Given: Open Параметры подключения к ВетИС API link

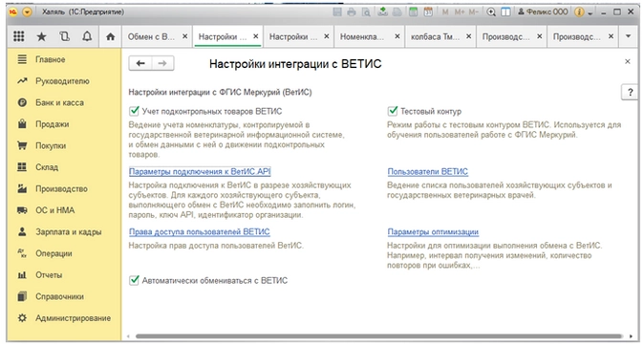Looking at the screenshot, I should [200, 172].
